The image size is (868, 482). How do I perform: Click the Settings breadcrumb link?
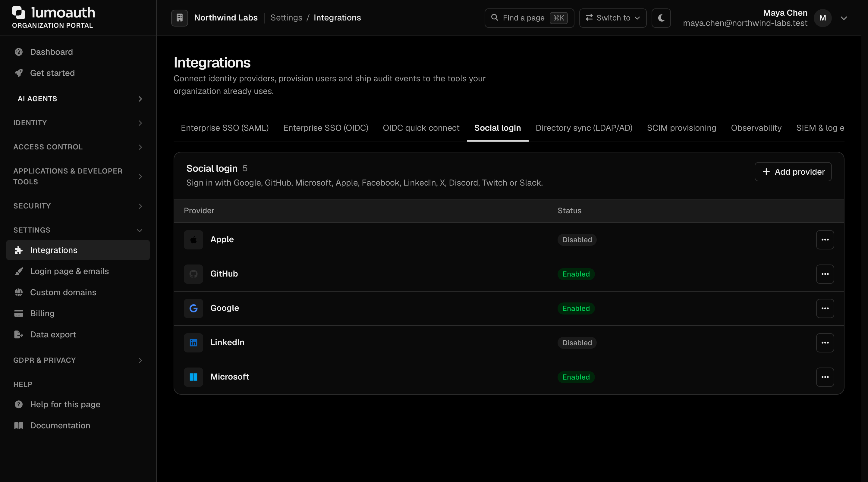pos(286,18)
